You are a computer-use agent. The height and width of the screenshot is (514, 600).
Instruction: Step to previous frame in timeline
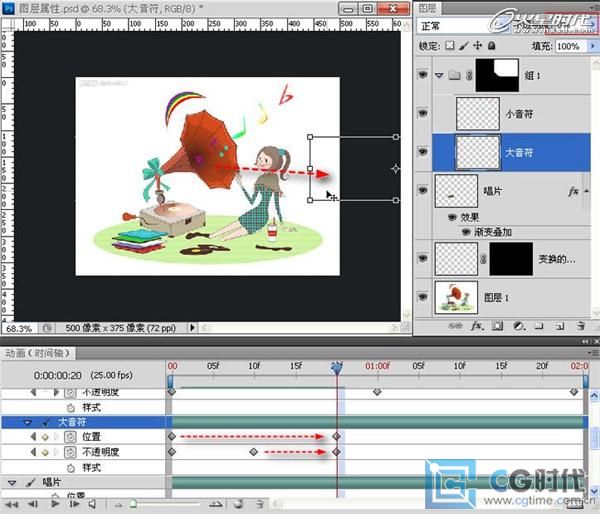tap(33, 504)
